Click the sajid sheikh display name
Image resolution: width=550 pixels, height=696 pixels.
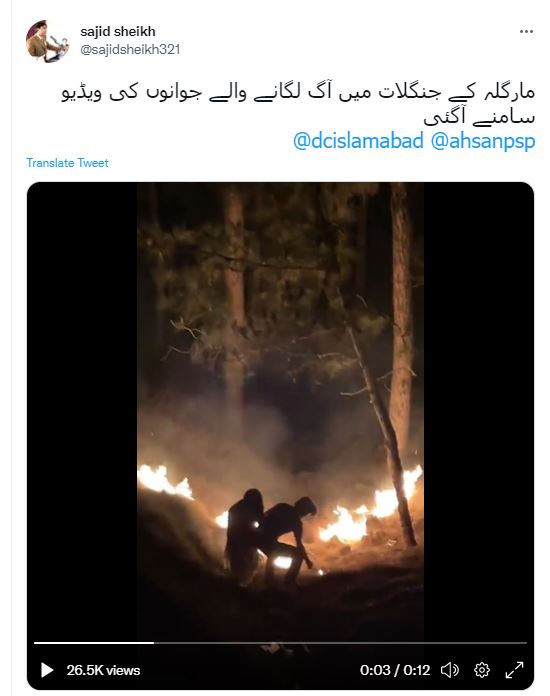click(118, 32)
